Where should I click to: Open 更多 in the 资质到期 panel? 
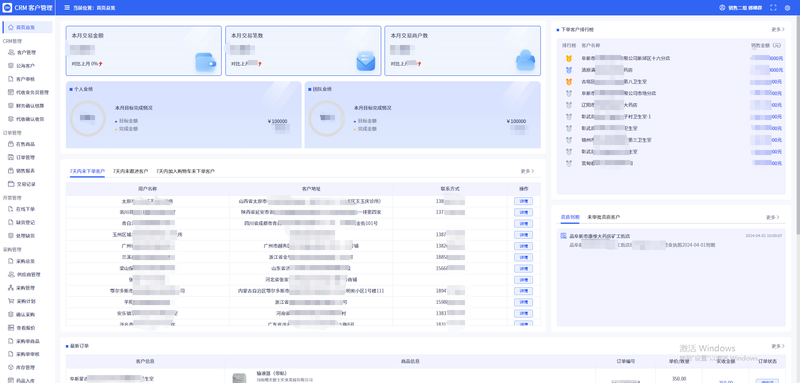click(773, 217)
